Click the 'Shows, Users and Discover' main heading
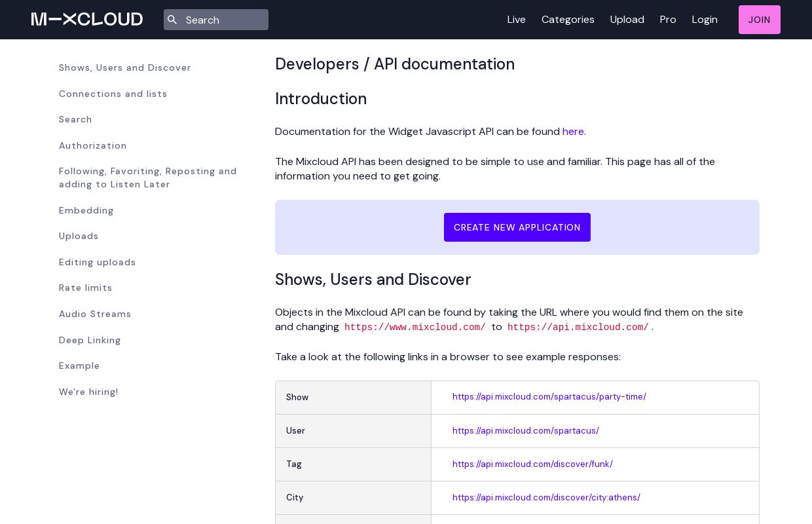 coord(373,280)
